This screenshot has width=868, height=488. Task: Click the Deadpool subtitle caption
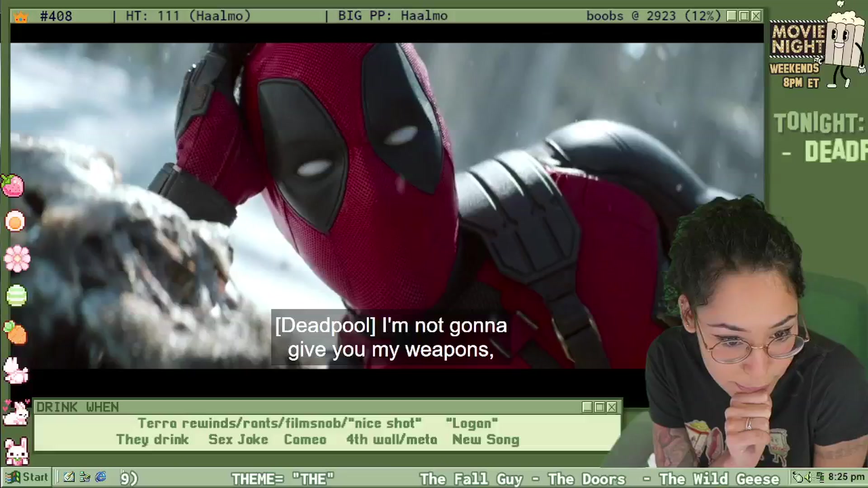click(x=392, y=337)
